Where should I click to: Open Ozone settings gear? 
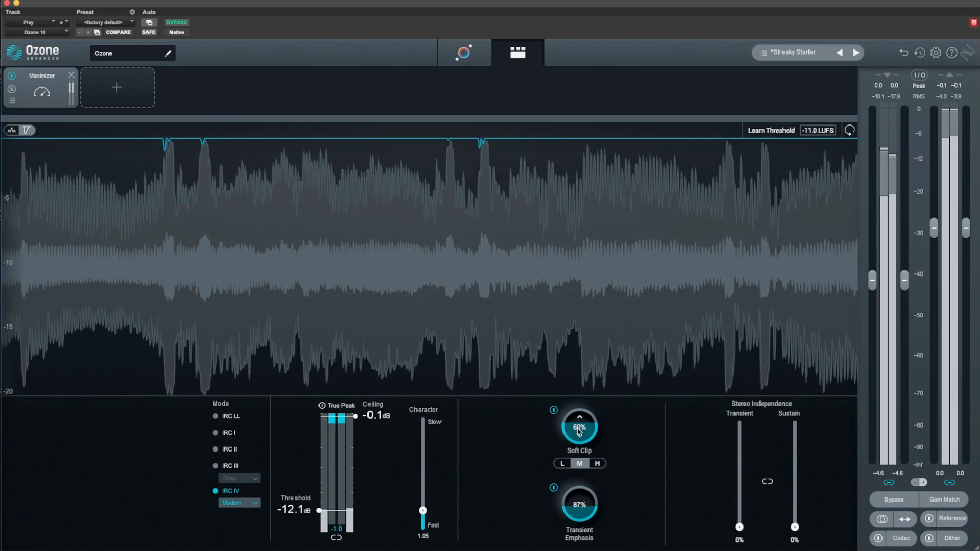click(x=936, y=53)
